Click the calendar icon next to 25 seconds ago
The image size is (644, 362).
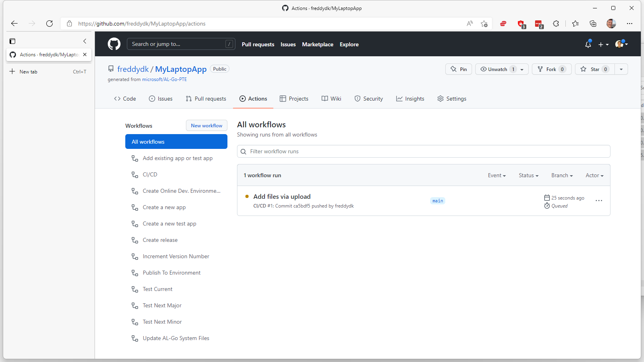547,197
